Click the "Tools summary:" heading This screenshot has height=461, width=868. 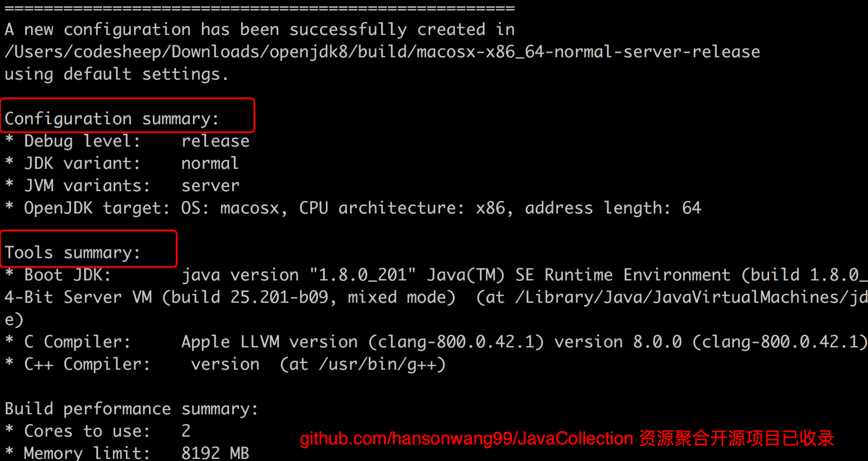click(x=73, y=252)
